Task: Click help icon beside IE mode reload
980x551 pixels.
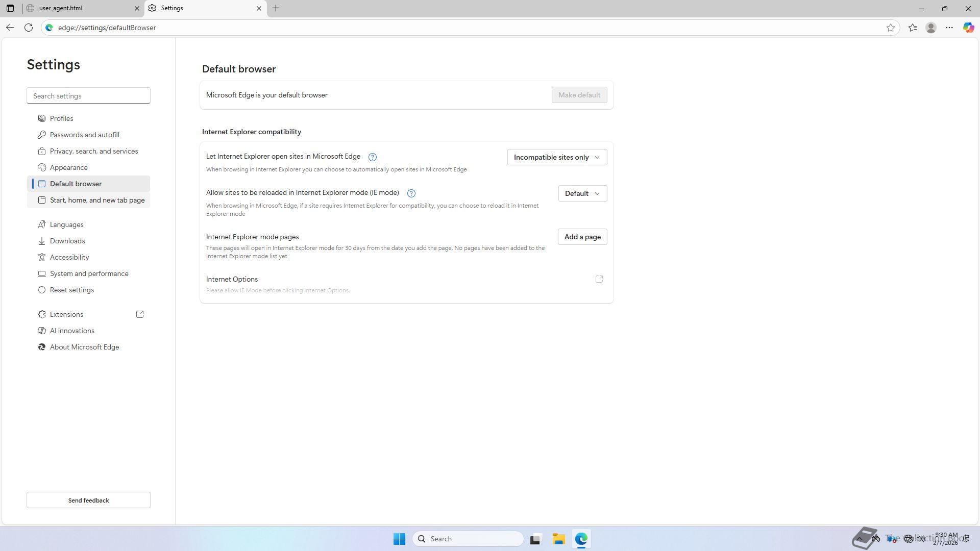Action: coord(411,193)
